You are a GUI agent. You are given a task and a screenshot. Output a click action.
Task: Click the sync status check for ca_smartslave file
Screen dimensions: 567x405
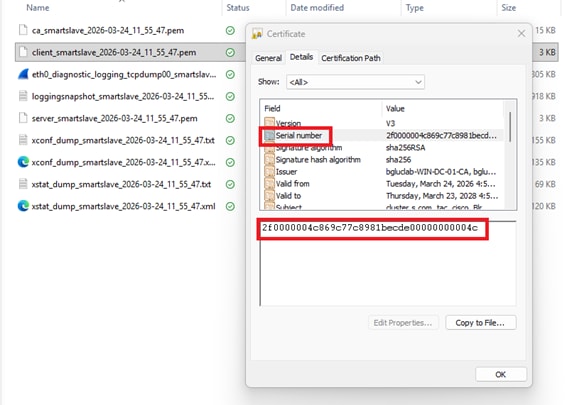[230, 30]
